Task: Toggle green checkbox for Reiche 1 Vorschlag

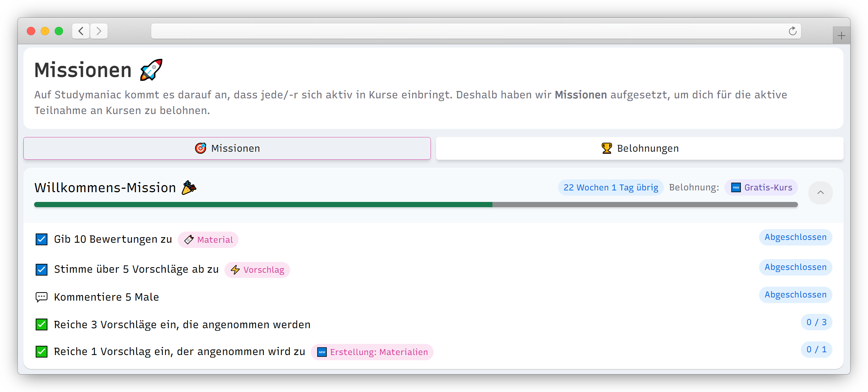Action: pyautogui.click(x=41, y=352)
